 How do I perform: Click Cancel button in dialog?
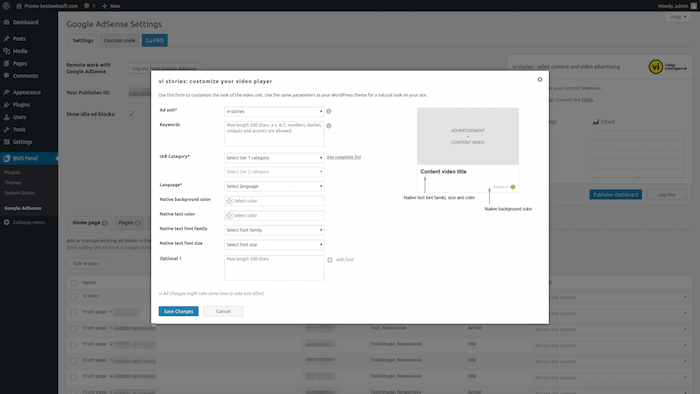(223, 311)
